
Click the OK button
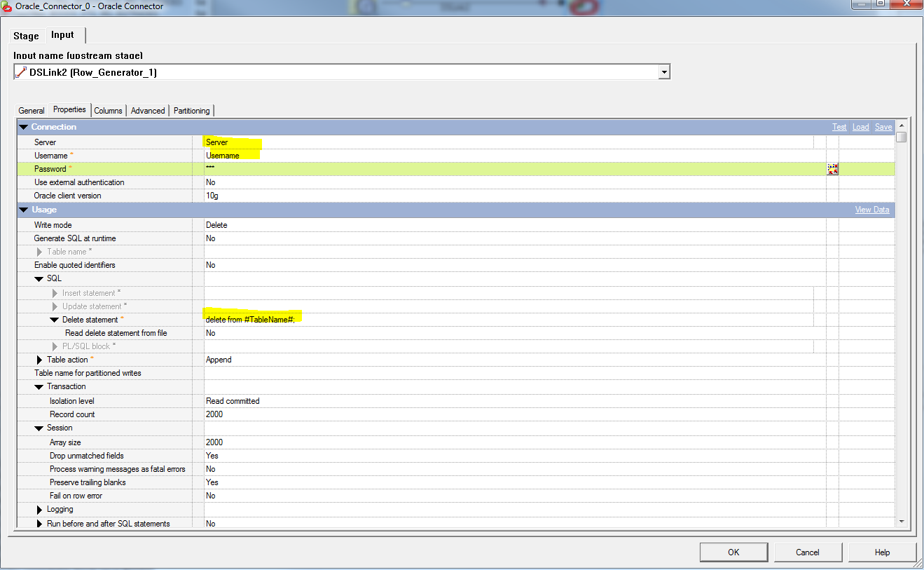coord(733,552)
